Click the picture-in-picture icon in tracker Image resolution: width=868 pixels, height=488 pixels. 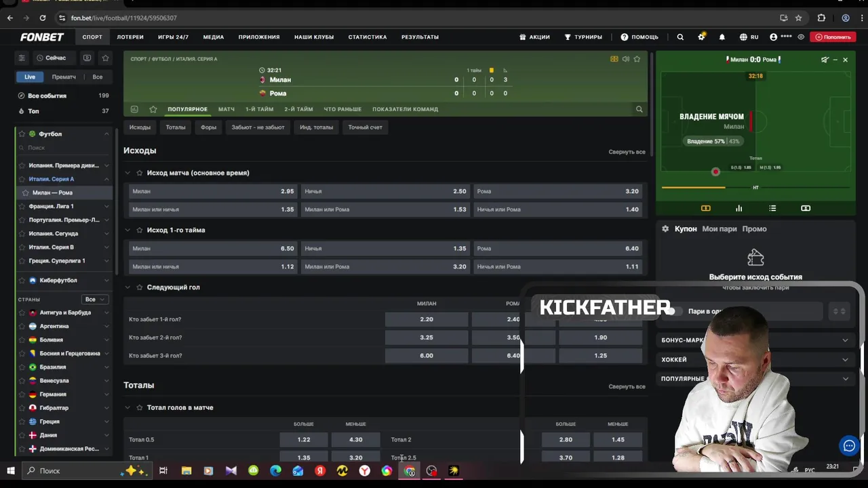[x=806, y=208]
